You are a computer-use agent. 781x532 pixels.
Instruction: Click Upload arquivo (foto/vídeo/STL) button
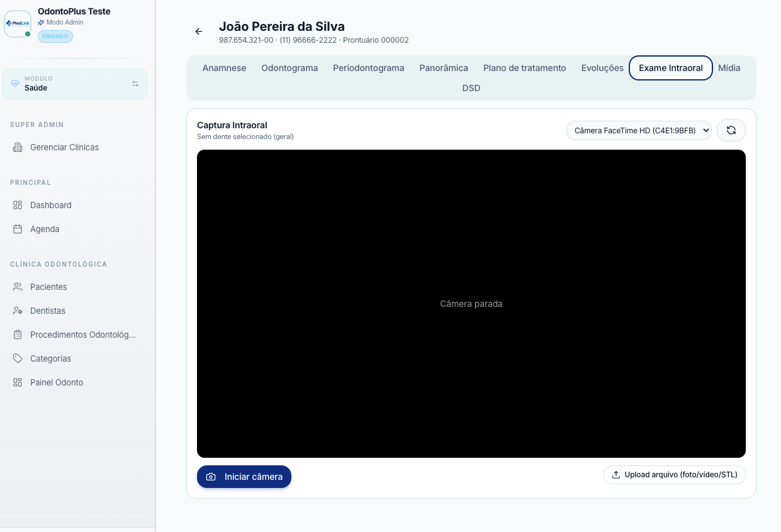675,475
